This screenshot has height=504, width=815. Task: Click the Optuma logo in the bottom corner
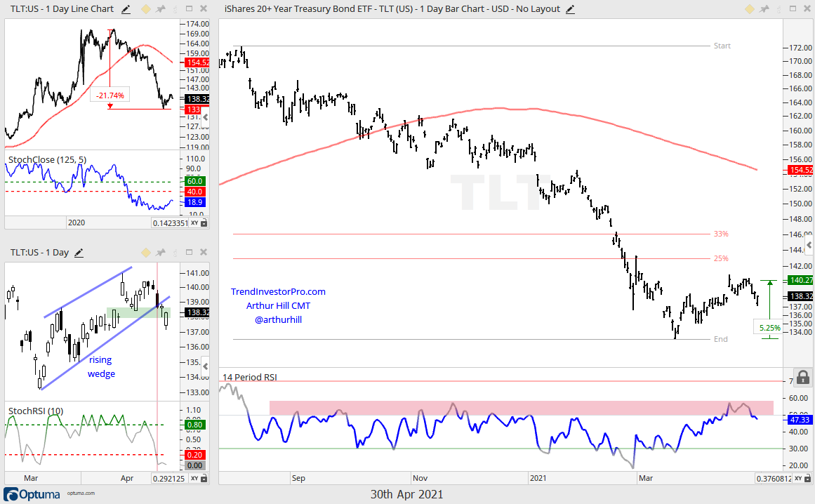pyautogui.click(x=32, y=494)
